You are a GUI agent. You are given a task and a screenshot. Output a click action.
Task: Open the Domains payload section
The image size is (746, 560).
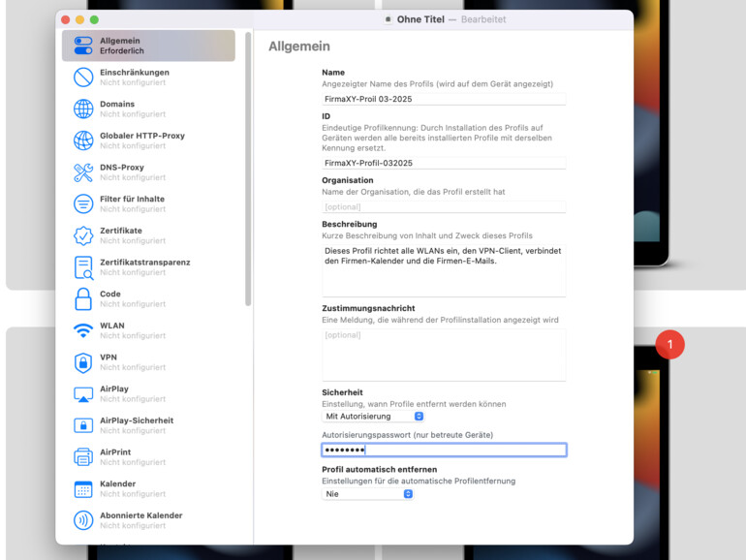(x=148, y=109)
